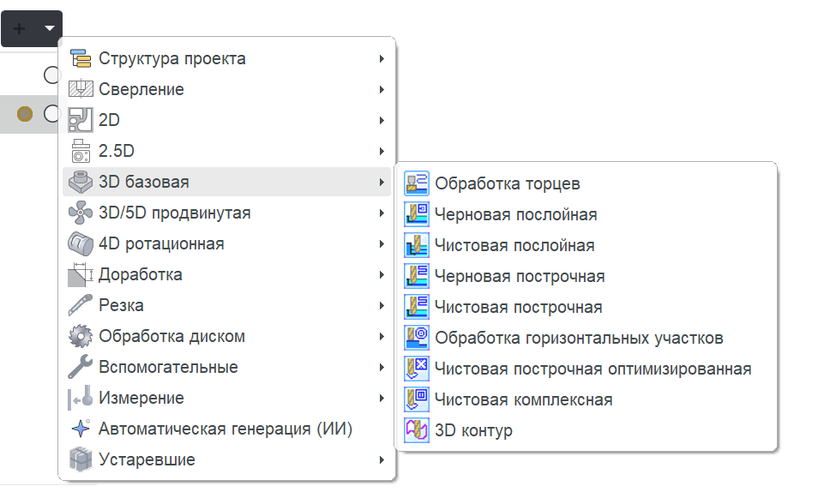Click the 3D/5D продвинутая propeller icon
This screenshot has width=836, height=504.
[x=81, y=213]
